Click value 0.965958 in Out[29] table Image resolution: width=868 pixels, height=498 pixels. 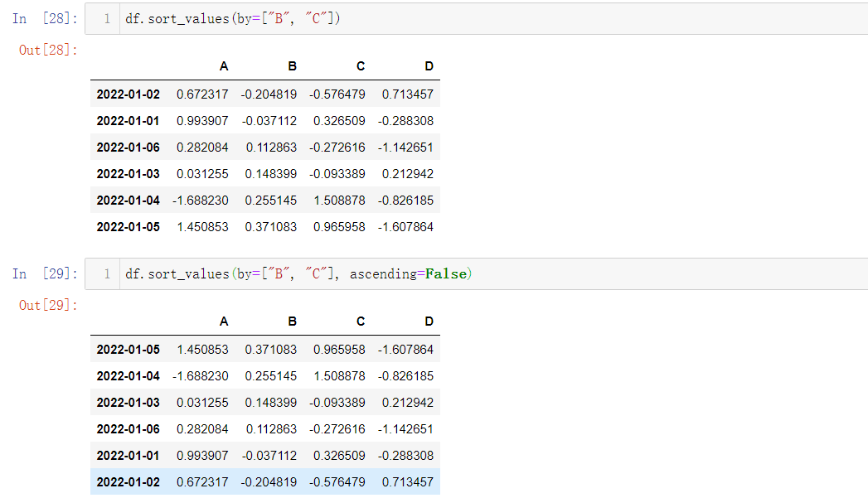coord(339,350)
